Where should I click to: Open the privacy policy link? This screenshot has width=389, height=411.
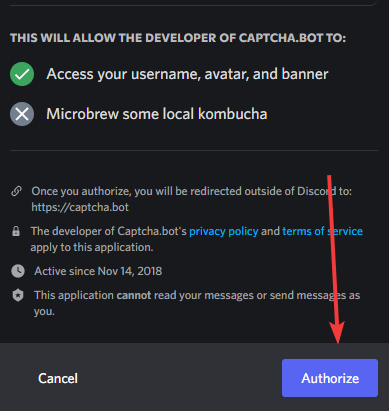point(224,231)
